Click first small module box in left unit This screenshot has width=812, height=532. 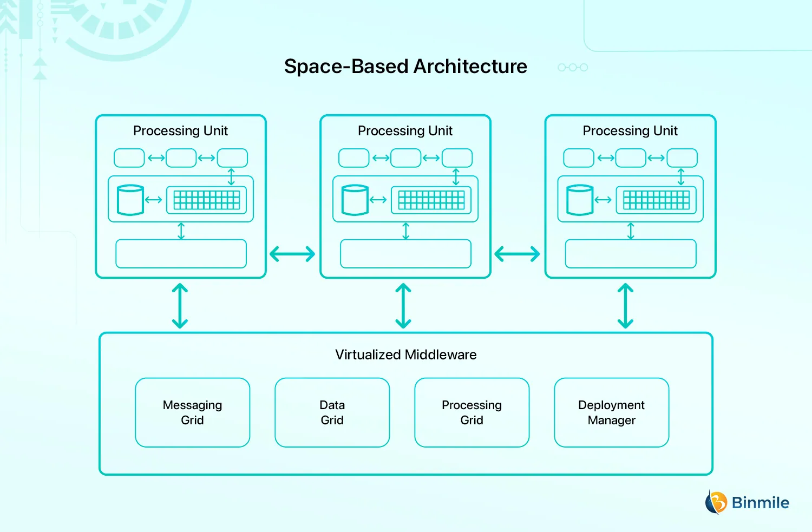[x=129, y=158]
